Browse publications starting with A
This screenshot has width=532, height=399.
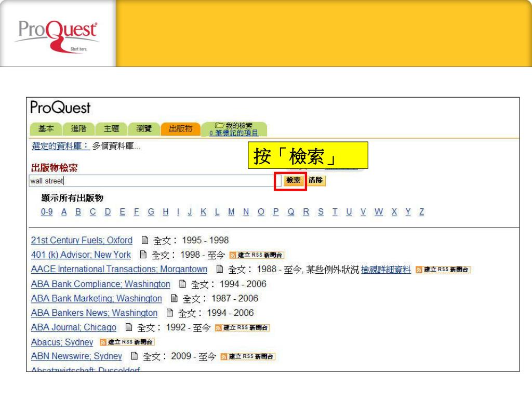click(64, 212)
